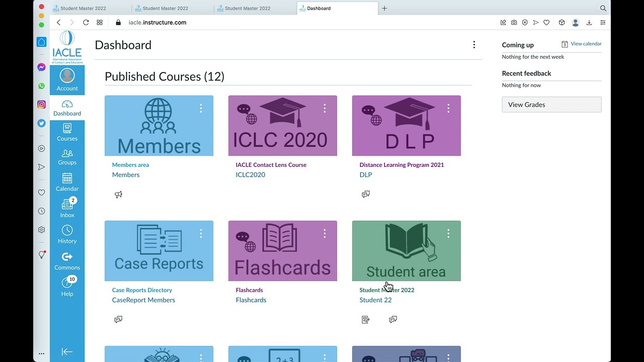Click the heart bookmark icon in address bar
This screenshot has width=644, height=362.
tap(546, 23)
